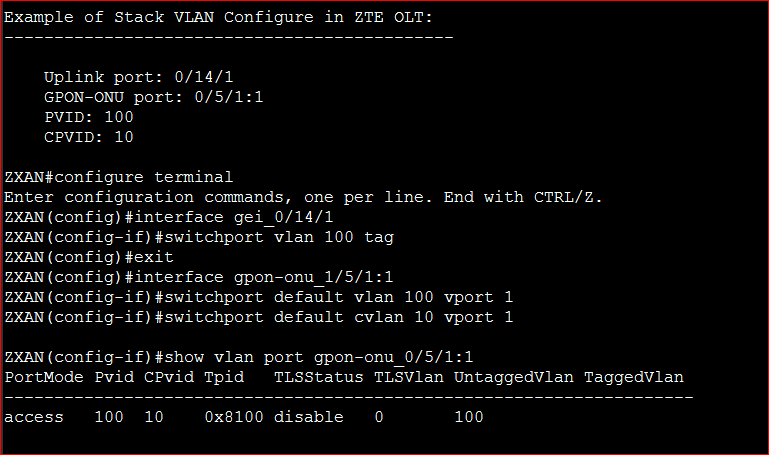Click the 'GPON-ONU port: 0/5/1:1' text

point(154,97)
